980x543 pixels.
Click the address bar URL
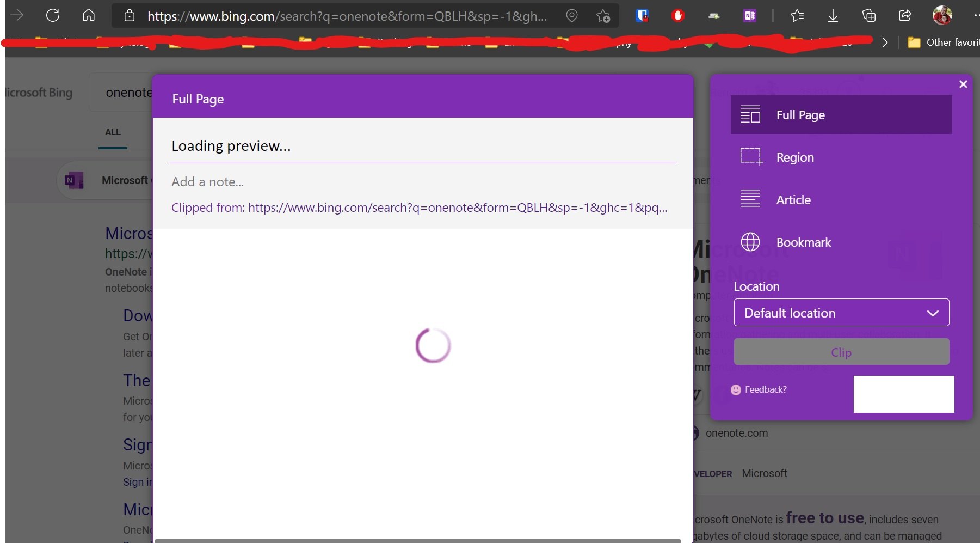tap(347, 16)
